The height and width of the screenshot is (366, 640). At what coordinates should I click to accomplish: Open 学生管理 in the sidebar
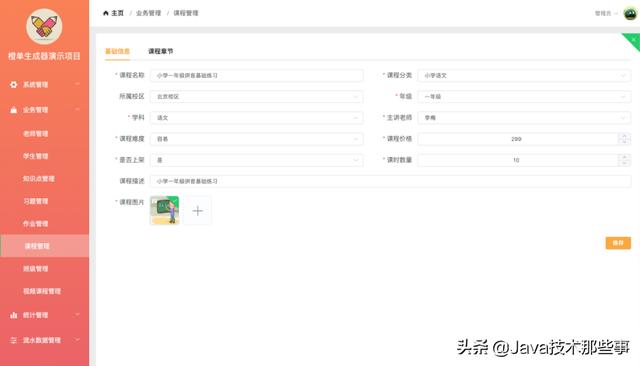pyautogui.click(x=36, y=156)
